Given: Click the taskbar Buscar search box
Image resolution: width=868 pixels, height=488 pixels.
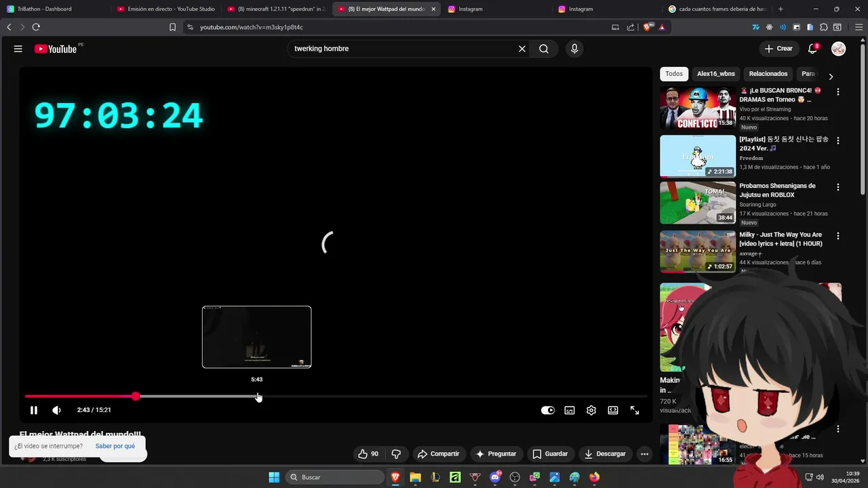Looking at the screenshot, I should pos(335,477).
